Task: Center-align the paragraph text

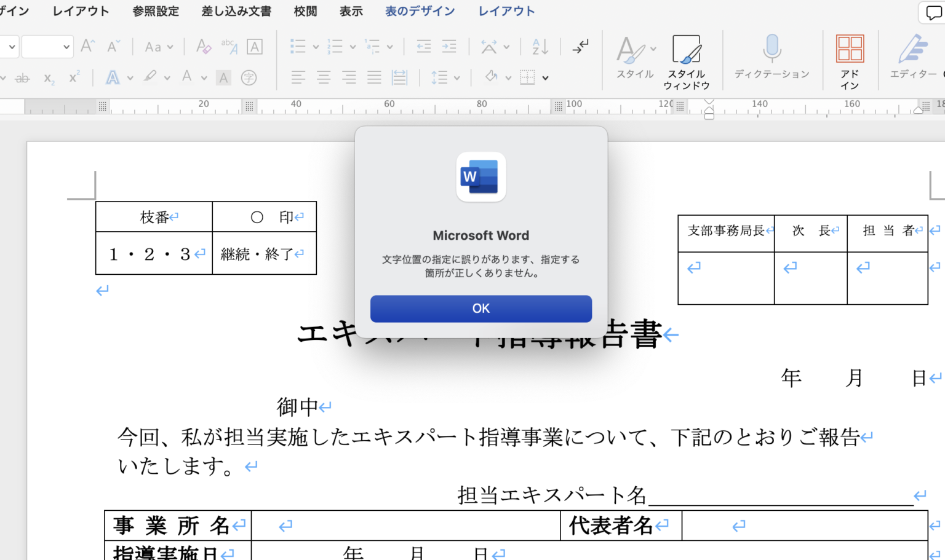Action: pos(324,77)
